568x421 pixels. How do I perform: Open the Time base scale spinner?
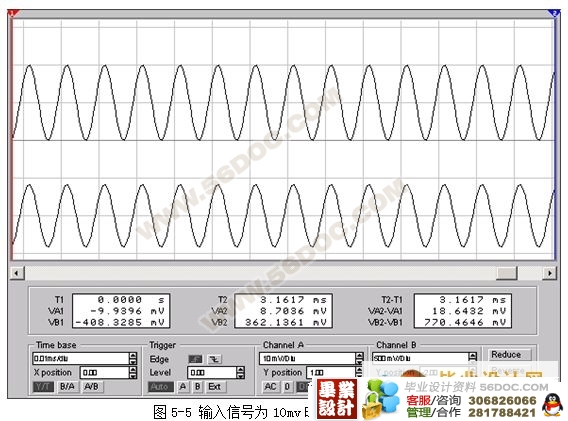(133, 358)
